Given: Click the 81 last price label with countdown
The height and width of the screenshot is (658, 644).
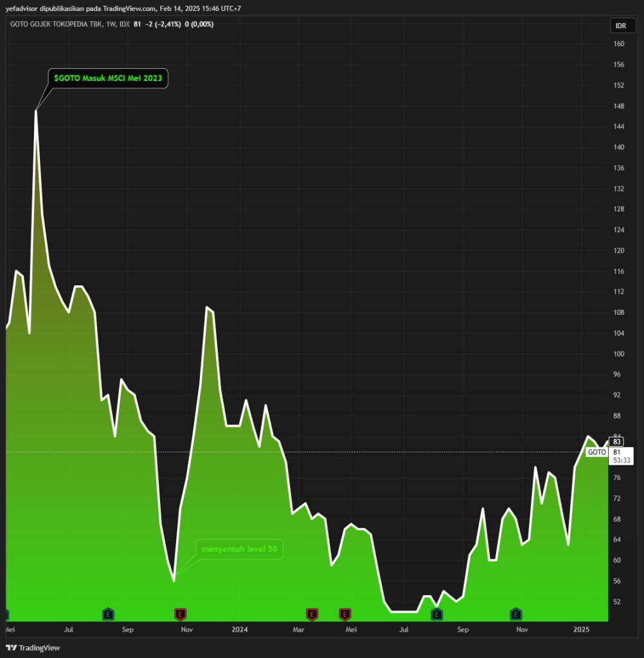Looking at the screenshot, I should tap(621, 456).
